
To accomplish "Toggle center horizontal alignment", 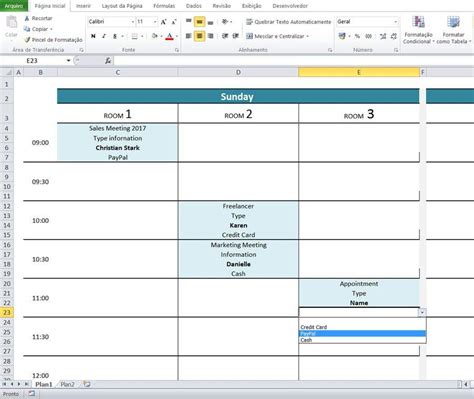I will pyautogui.click(x=199, y=36).
